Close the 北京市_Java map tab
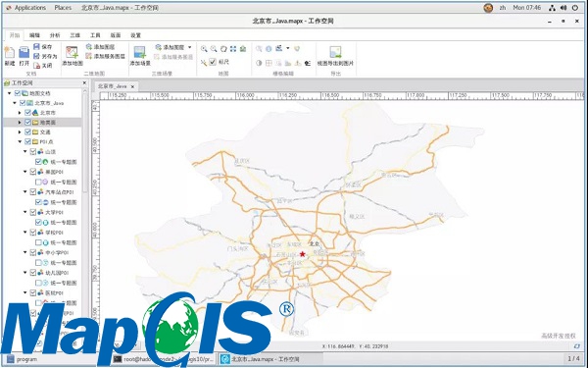588x368 pixels. click(132, 86)
